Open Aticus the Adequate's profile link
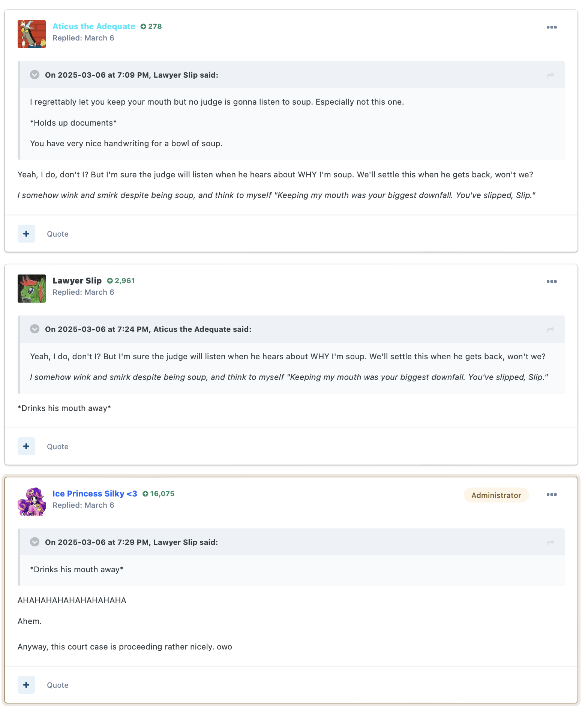The height and width of the screenshot is (714, 588). (94, 27)
